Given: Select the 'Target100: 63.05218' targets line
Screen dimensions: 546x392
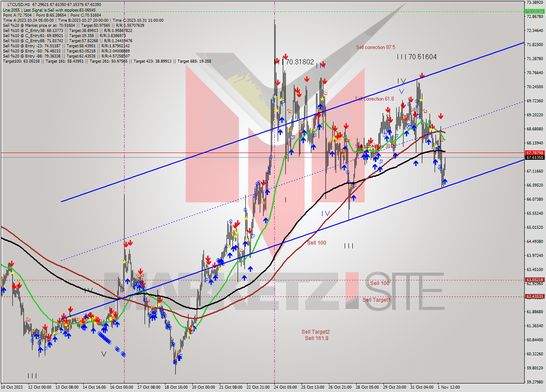Looking at the screenshot, I should pyautogui.click(x=107, y=61).
